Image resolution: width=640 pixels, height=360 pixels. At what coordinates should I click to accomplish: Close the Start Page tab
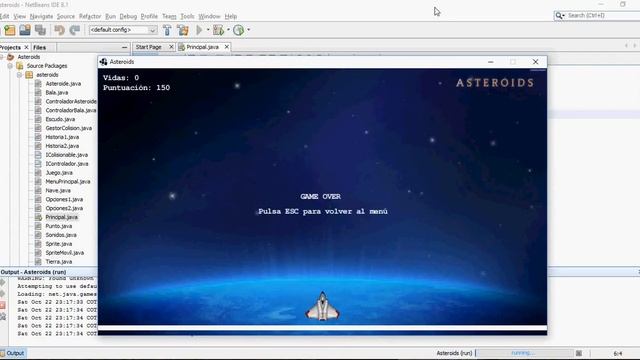[171, 47]
